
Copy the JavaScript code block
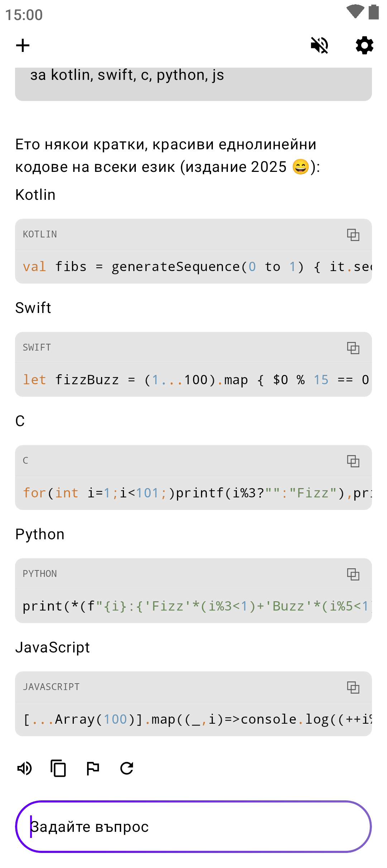pos(353,687)
